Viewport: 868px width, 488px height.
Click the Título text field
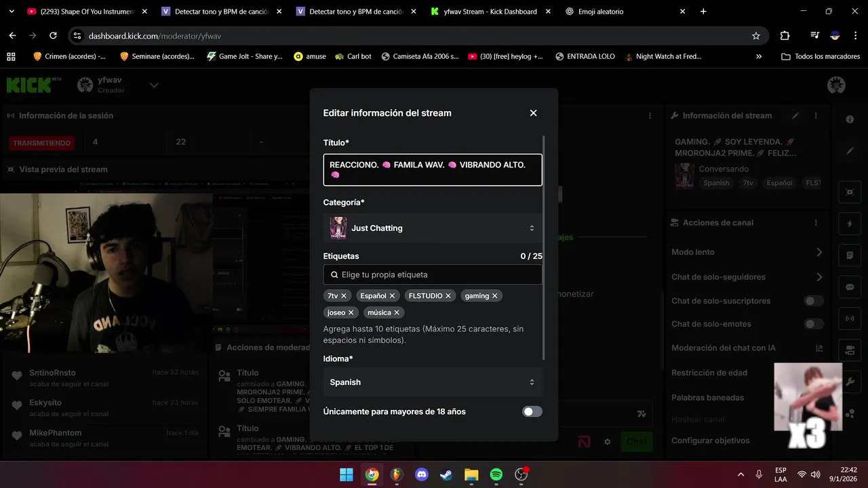(x=433, y=169)
